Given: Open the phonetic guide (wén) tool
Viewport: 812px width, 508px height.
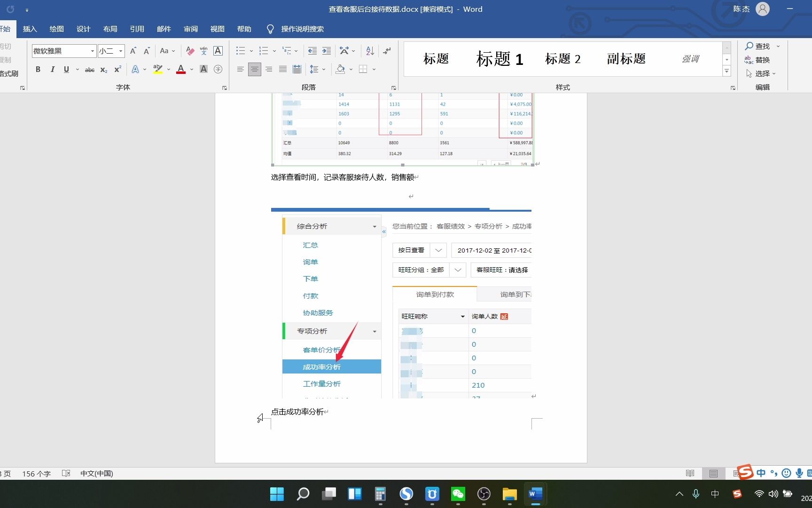Looking at the screenshot, I should pos(203,51).
